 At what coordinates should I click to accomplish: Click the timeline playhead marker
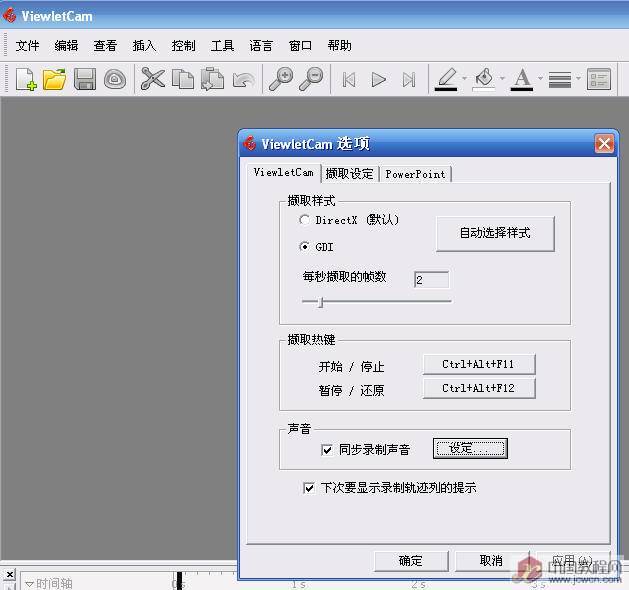pyautogui.click(x=179, y=581)
